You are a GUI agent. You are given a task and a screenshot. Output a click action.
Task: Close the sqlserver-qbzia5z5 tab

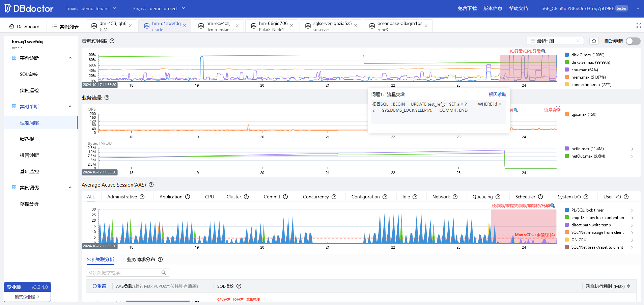coord(356,26)
